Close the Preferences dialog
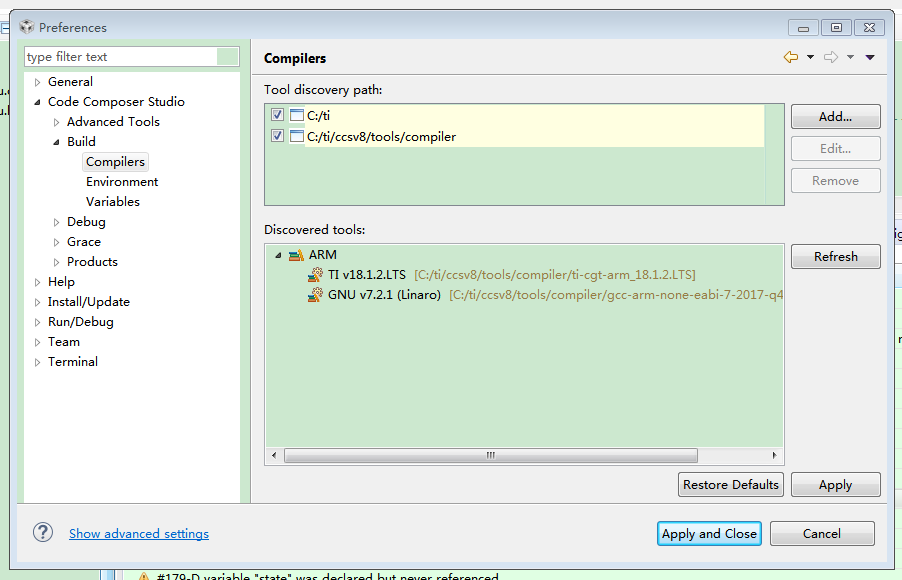 pyautogui.click(x=869, y=28)
